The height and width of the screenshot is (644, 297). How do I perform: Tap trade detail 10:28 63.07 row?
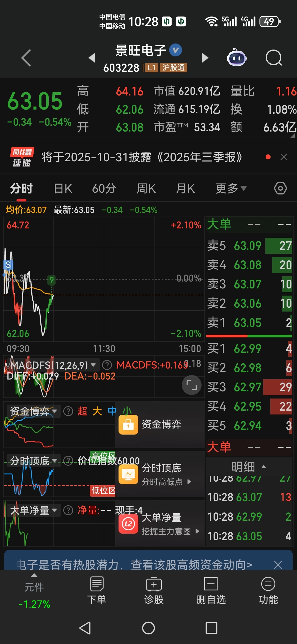(x=249, y=497)
